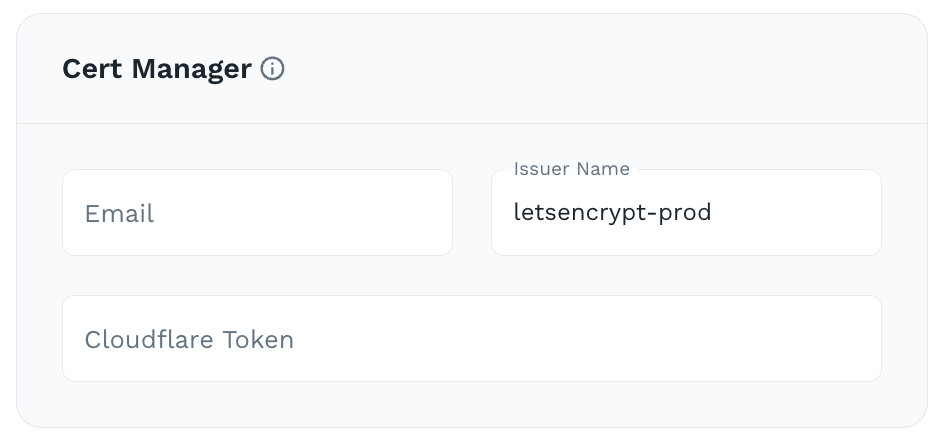Activate the email address textbox

[x=257, y=213]
